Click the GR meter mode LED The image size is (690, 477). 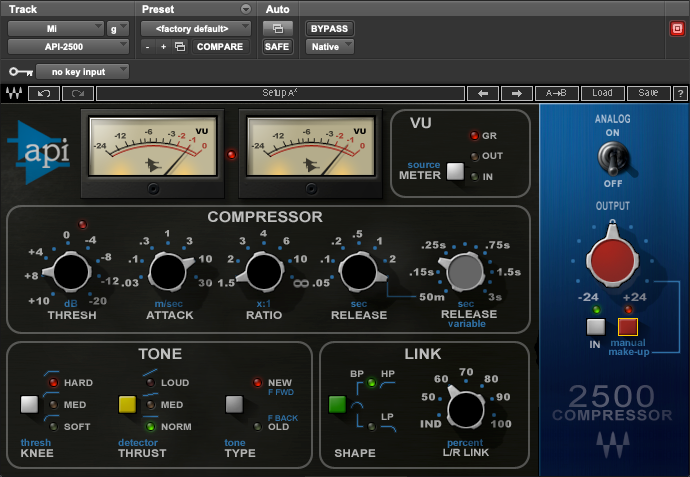(474, 136)
